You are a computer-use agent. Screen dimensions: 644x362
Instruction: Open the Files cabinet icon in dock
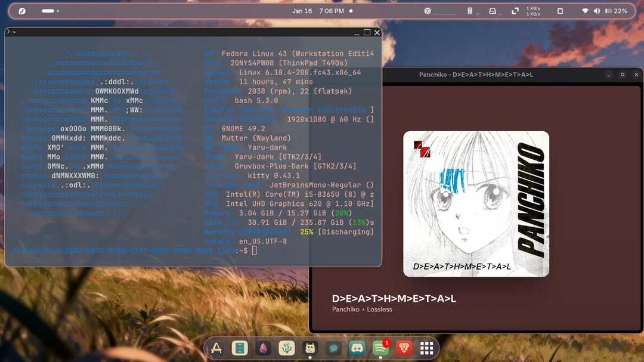pos(240,348)
